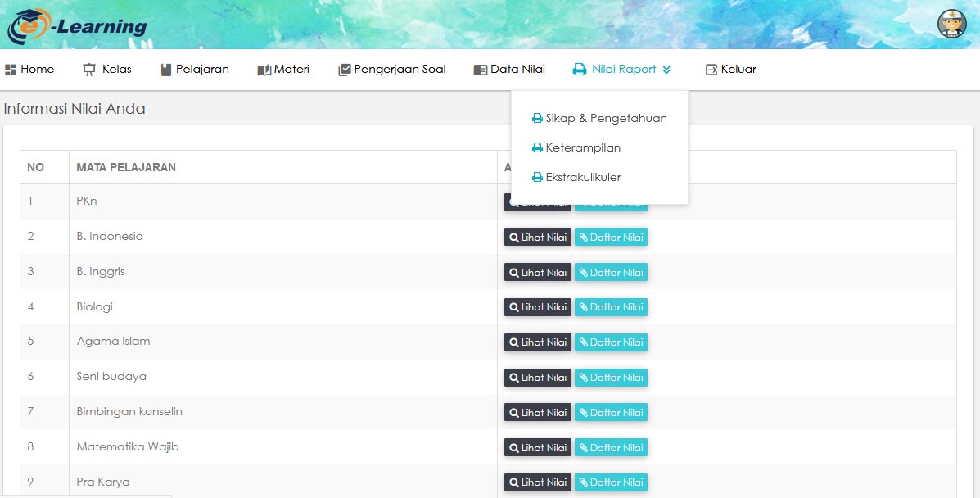Open Daftar Nilai for Agama Islam
Image resolution: width=980 pixels, height=498 pixels.
[612, 342]
